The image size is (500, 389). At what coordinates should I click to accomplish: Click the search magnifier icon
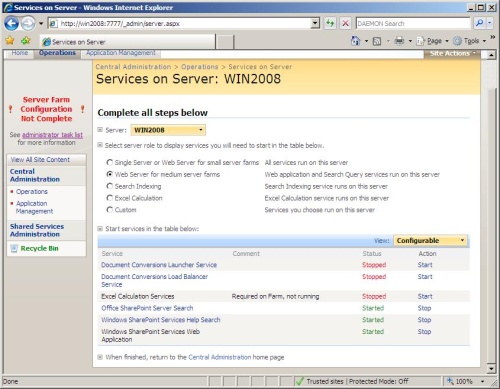[x=479, y=23]
